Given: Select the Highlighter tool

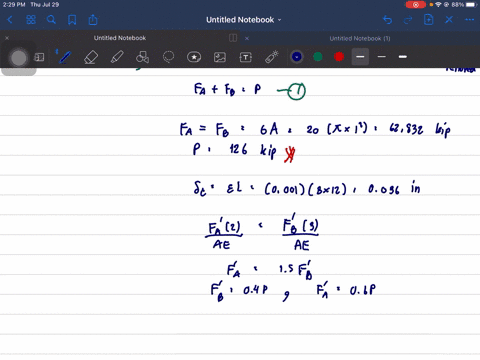Looking at the screenshot, I should (117, 57).
